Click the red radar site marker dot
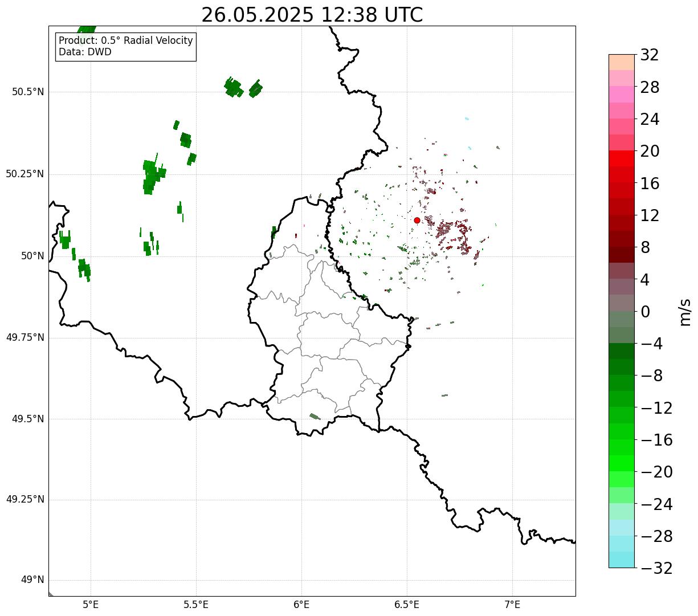The height and width of the screenshot is (616, 698). point(417,221)
